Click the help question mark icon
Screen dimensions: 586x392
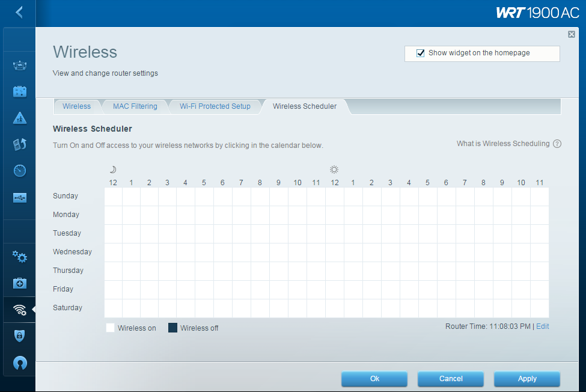[x=557, y=144]
